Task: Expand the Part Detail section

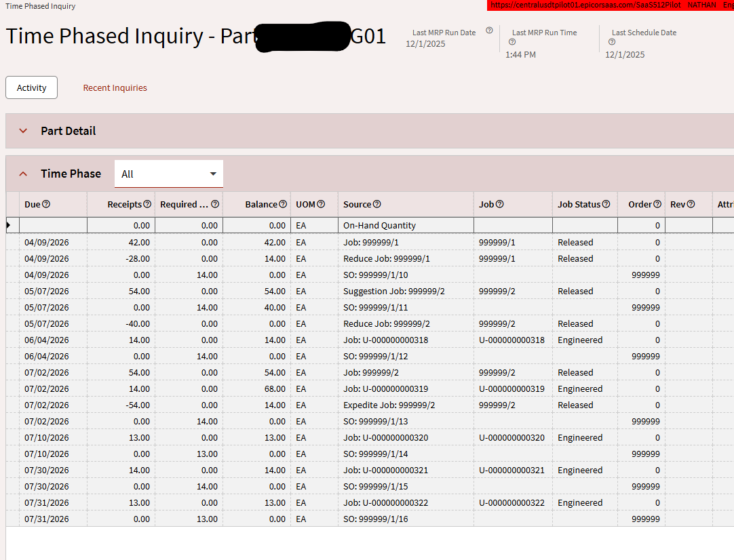Action: [x=23, y=131]
